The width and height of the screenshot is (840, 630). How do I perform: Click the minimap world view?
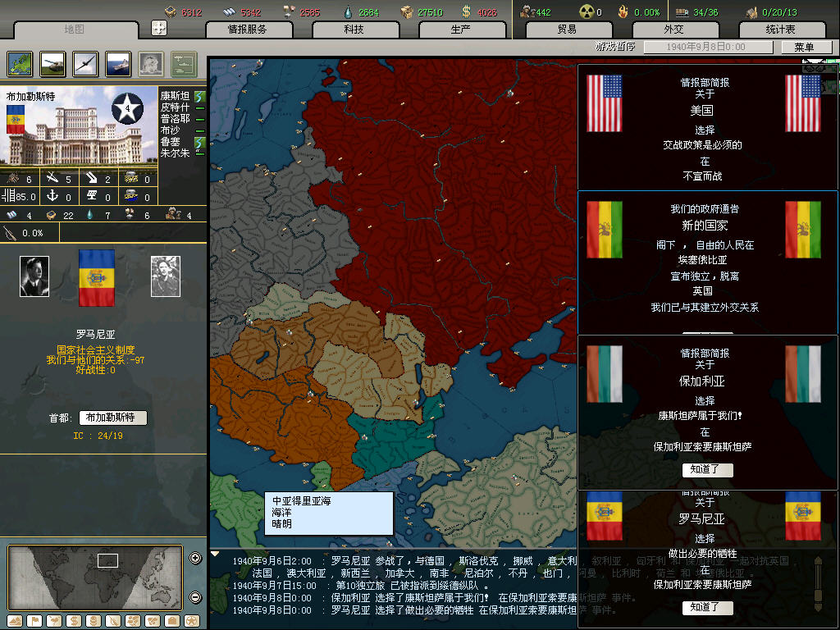pos(95,577)
